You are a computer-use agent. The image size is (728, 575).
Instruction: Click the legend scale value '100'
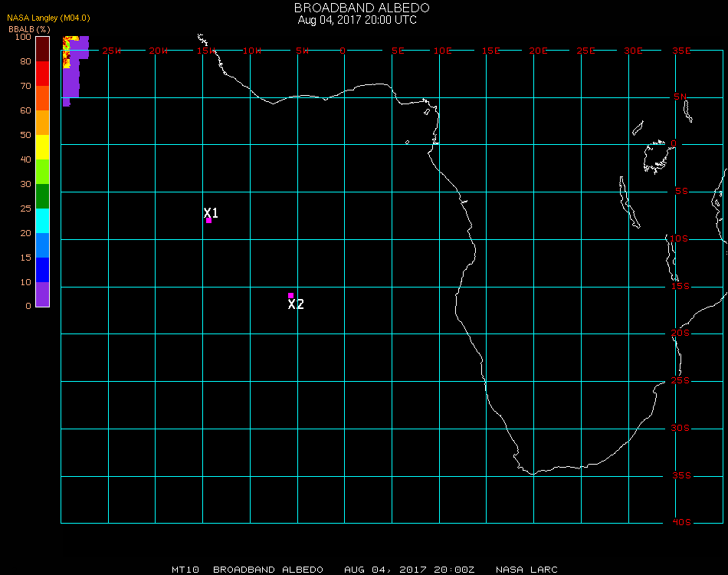tap(23, 37)
